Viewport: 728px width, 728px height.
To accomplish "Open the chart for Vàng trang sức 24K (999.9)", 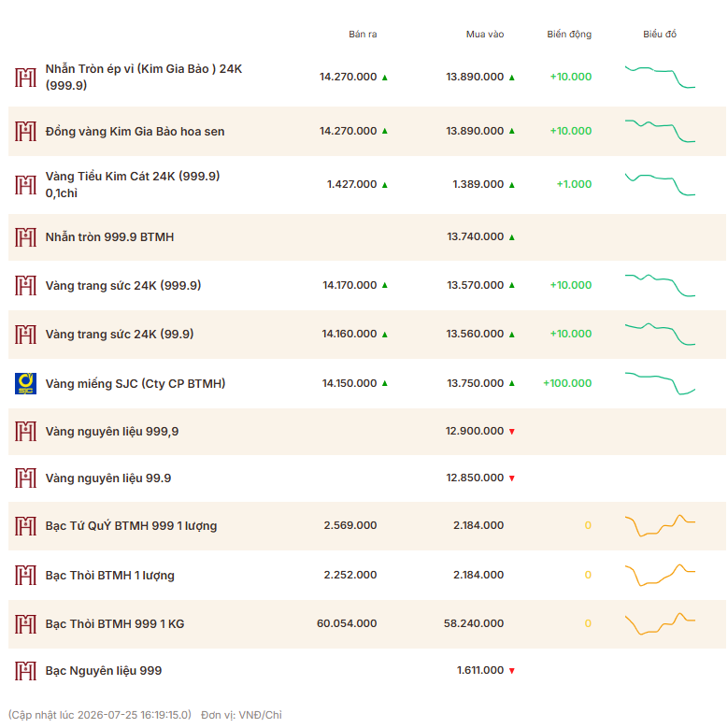I will [x=660, y=285].
